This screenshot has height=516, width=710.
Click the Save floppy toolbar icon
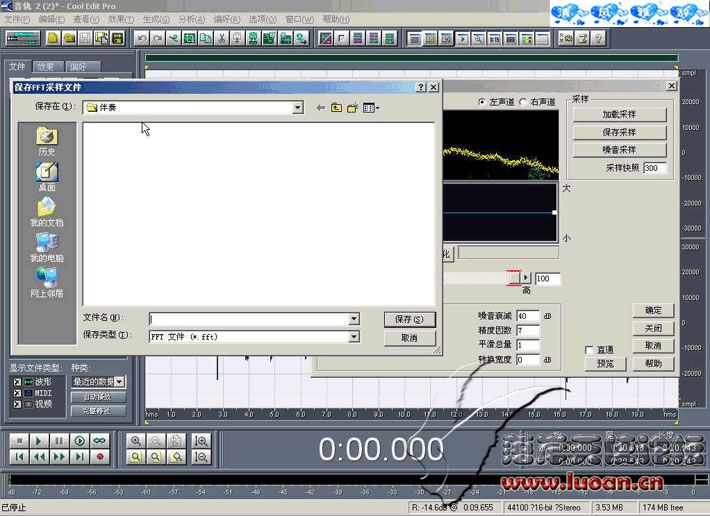(x=85, y=38)
